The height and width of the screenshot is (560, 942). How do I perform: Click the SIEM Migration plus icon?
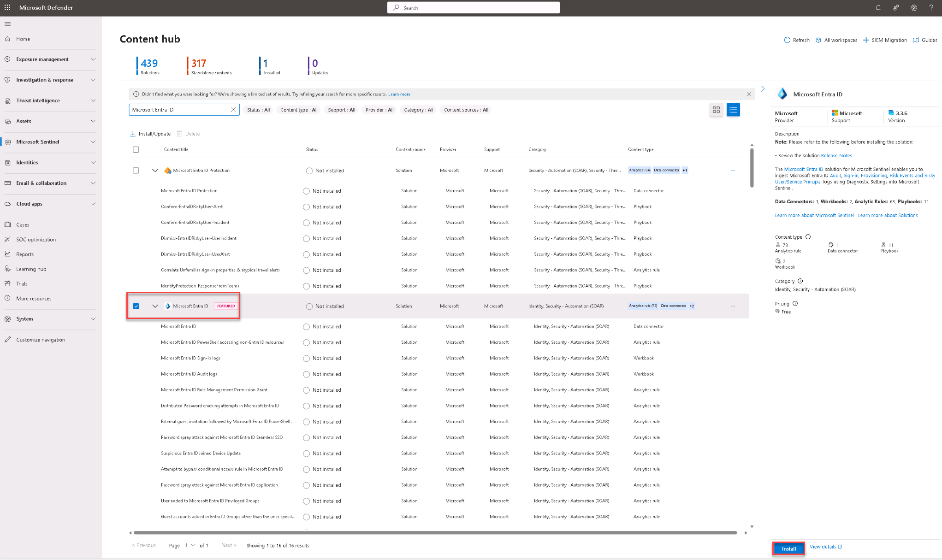click(x=866, y=40)
